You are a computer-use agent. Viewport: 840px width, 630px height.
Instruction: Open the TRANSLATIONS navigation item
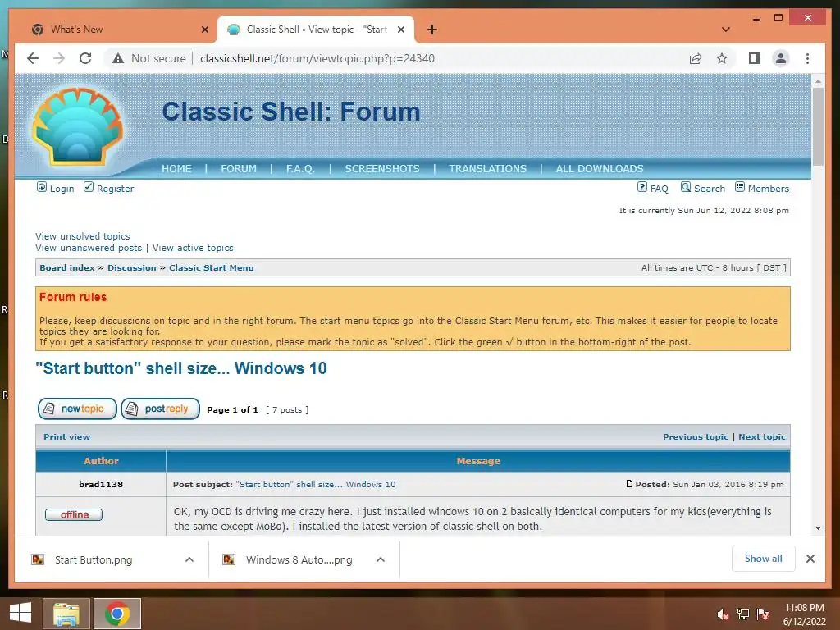pos(487,169)
